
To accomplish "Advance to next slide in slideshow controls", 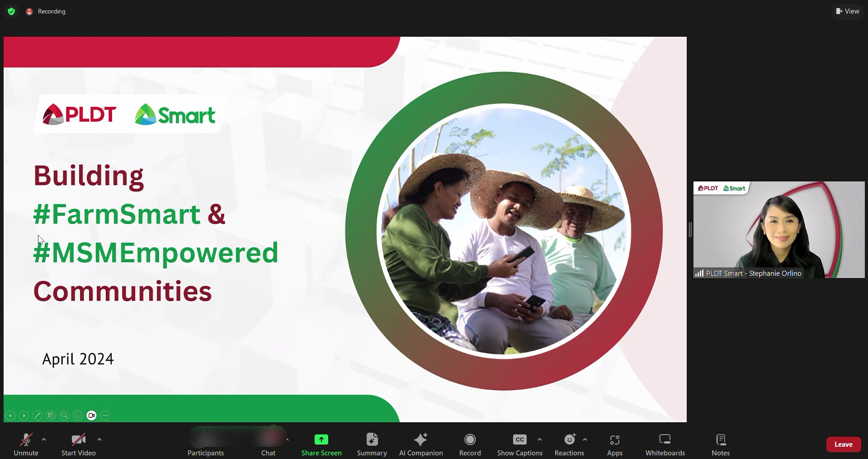I will coord(24,416).
